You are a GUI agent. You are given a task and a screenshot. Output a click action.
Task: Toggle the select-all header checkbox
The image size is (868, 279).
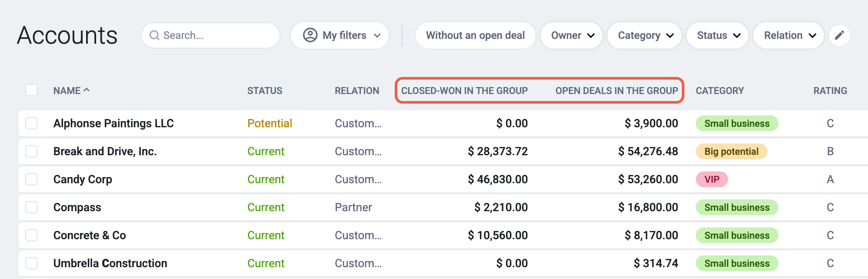pyautogui.click(x=31, y=90)
